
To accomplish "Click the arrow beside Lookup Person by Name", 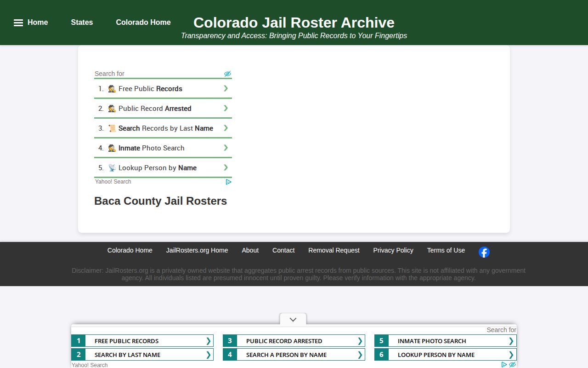I will point(226,167).
